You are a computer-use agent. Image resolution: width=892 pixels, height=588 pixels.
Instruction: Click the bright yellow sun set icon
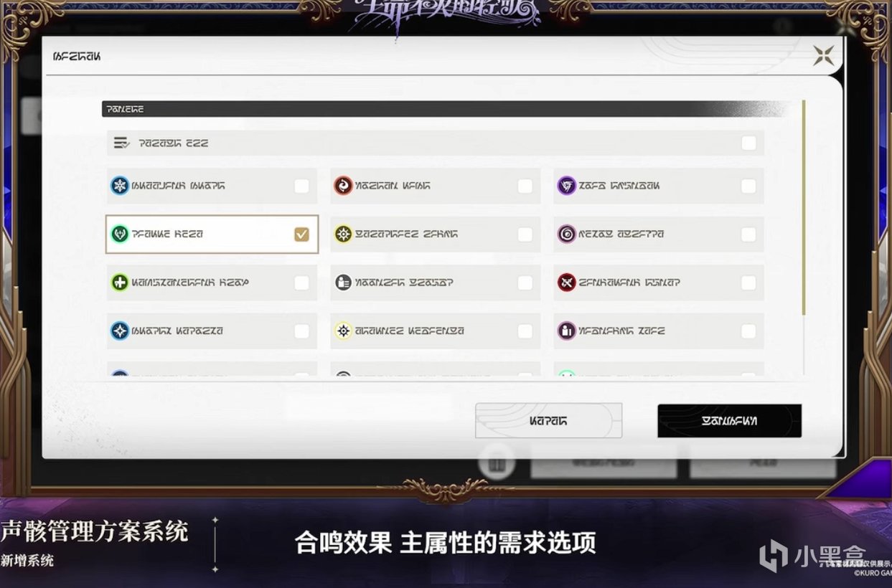coord(343,234)
